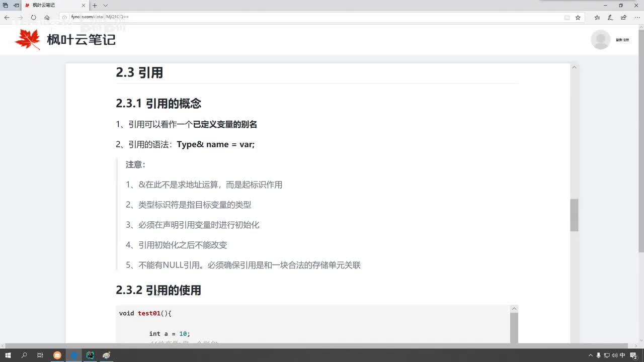The height and width of the screenshot is (362, 644).
Task: Click the login/register link
Action: coord(622,40)
